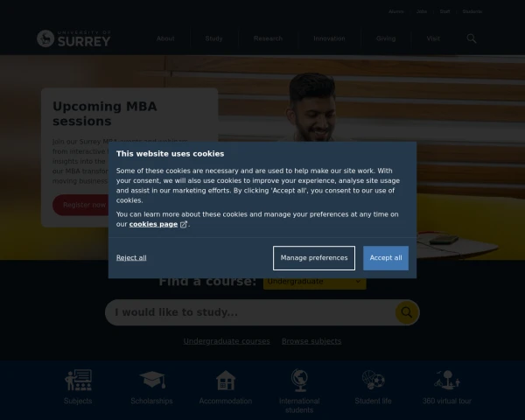This screenshot has height=420, width=525.
Task: Expand the Undergraduate course level dropdown
Action: tap(315, 282)
